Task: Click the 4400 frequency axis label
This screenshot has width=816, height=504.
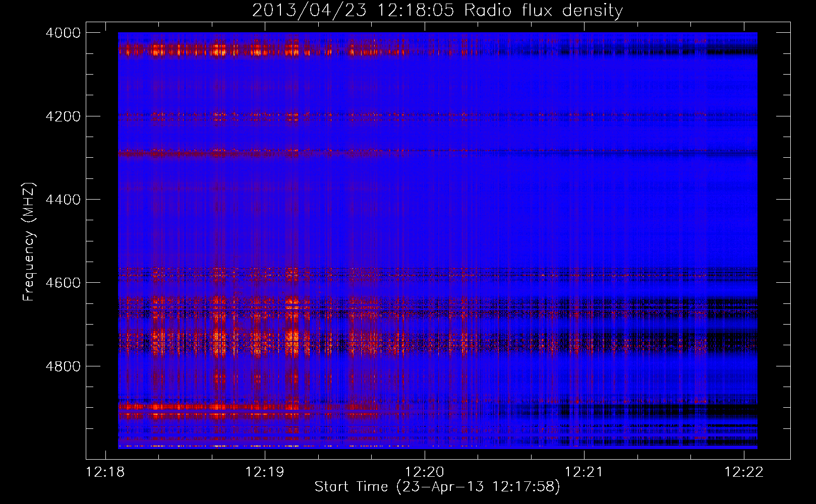Action: point(63,200)
